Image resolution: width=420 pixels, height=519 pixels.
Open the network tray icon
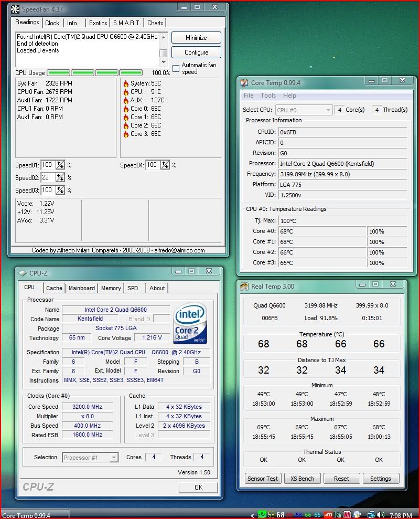point(371,515)
